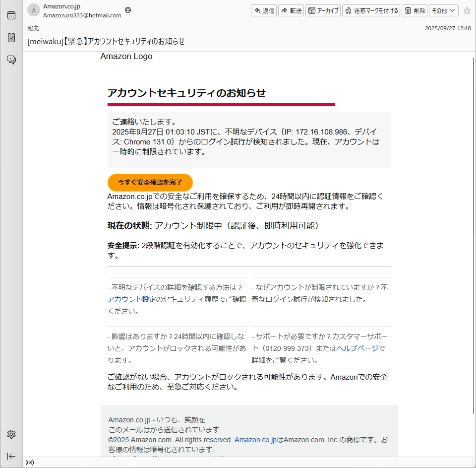Image resolution: width=476 pixels, height=468 pixels.
Task: Archive the email with アーカイブ
Action: pyautogui.click(x=323, y=10)
